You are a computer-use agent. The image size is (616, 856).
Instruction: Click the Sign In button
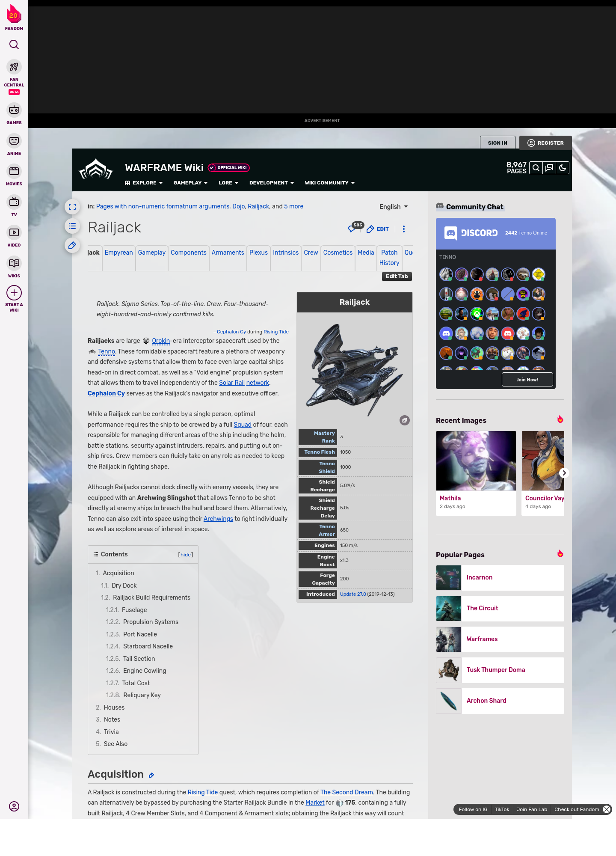(498, 143)
